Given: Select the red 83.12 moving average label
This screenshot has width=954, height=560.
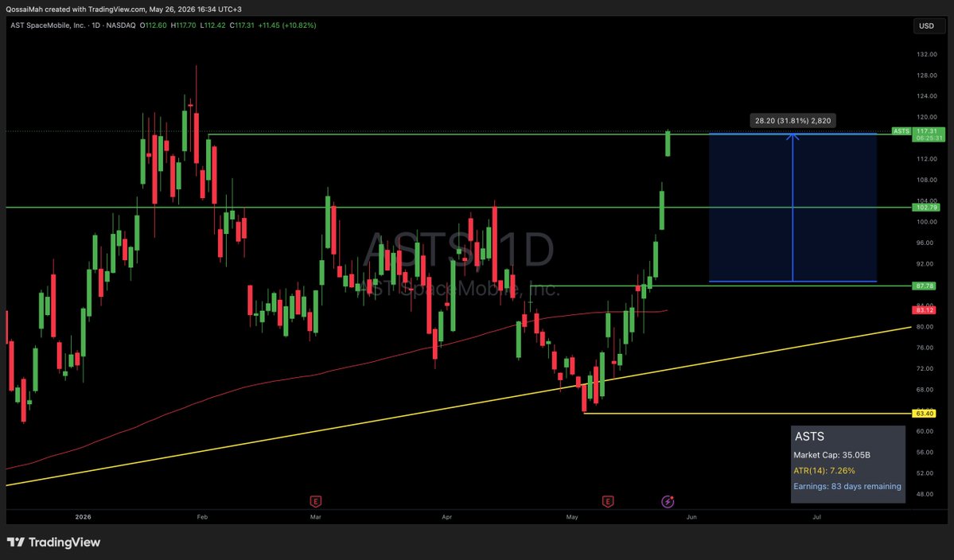Looking at the screenshot, I should click(924, 310).
